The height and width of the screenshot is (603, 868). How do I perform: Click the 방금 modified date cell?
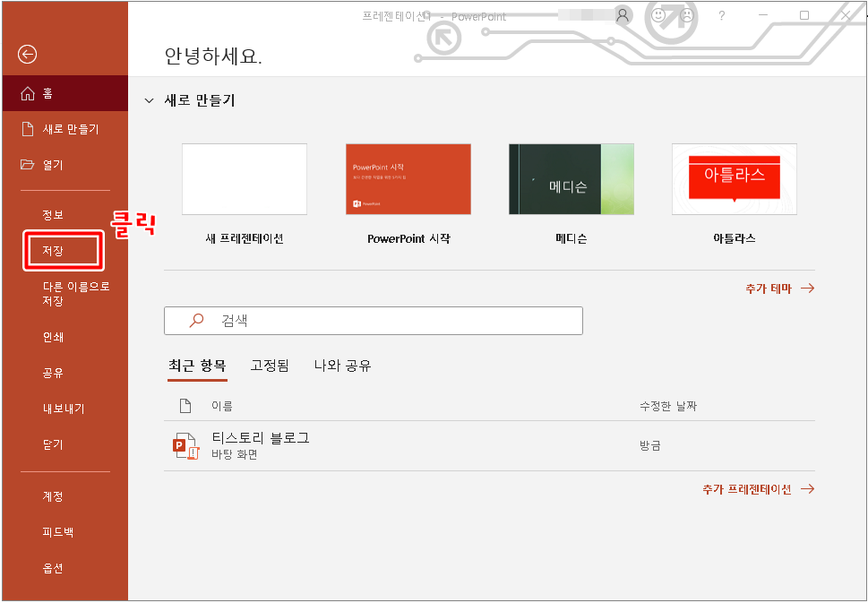(x=650, y=445)
